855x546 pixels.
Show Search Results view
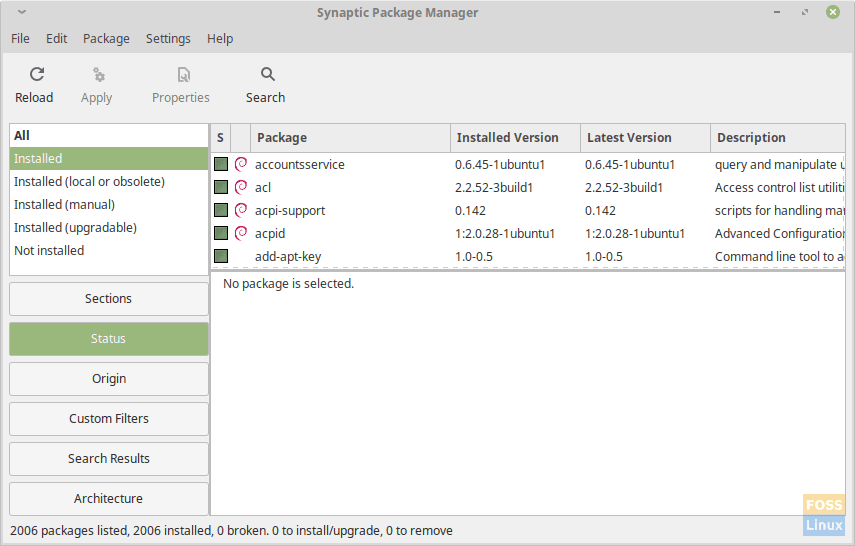click(109, 459)
